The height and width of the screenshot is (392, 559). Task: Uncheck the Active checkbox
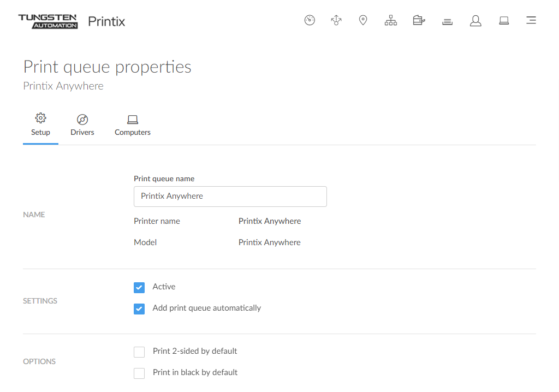tap(139, 287)
